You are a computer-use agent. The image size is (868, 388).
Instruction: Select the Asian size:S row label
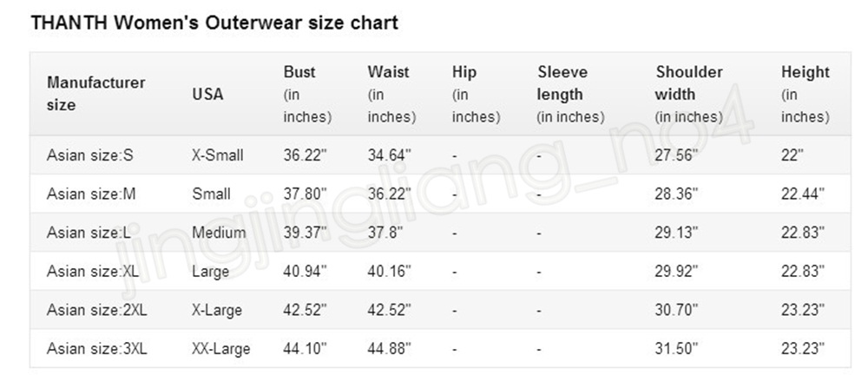click(89, 155)
